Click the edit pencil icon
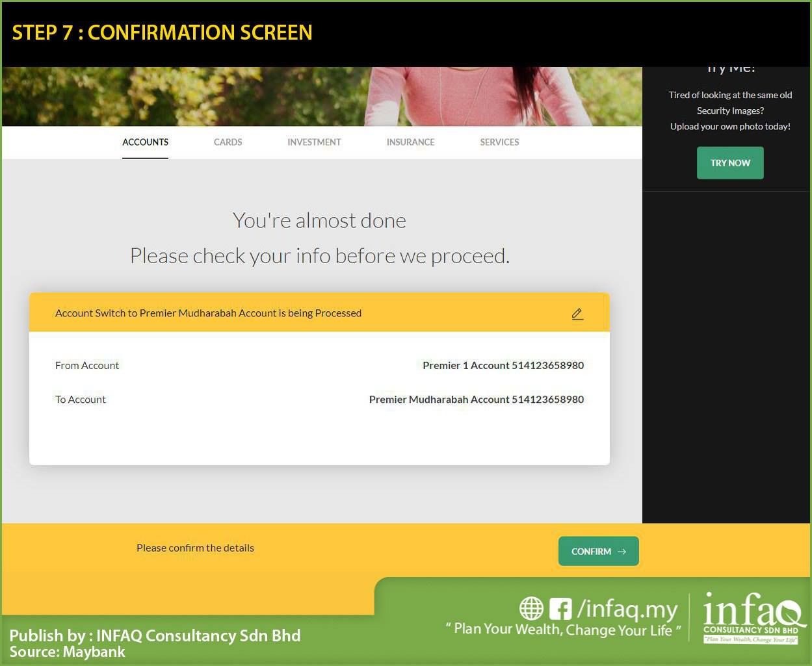 [x=577, y=314]
